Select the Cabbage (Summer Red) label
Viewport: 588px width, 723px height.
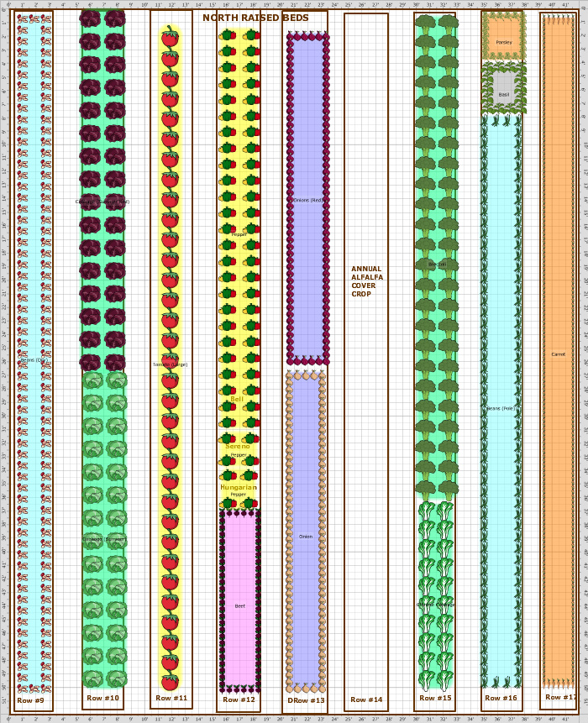point(102,202)
